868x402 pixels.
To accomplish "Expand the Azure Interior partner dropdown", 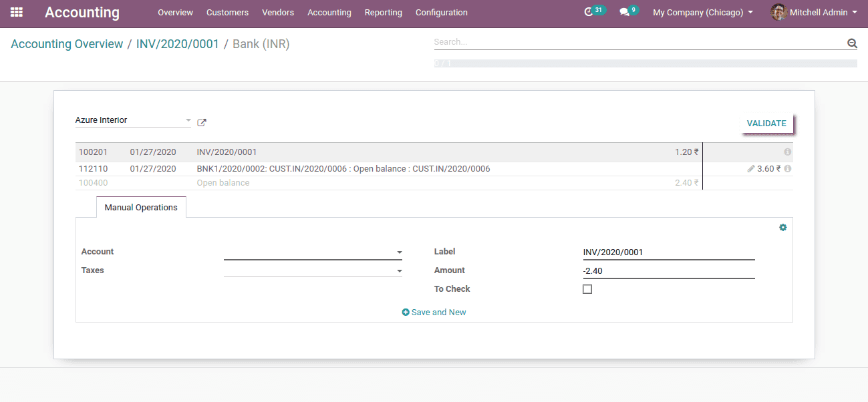I will [x=188, y=120].
